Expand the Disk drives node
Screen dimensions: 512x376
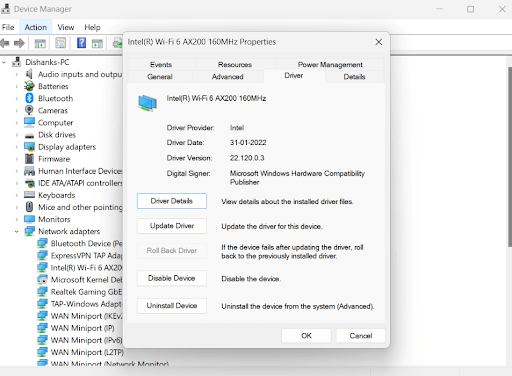[16, 135]
